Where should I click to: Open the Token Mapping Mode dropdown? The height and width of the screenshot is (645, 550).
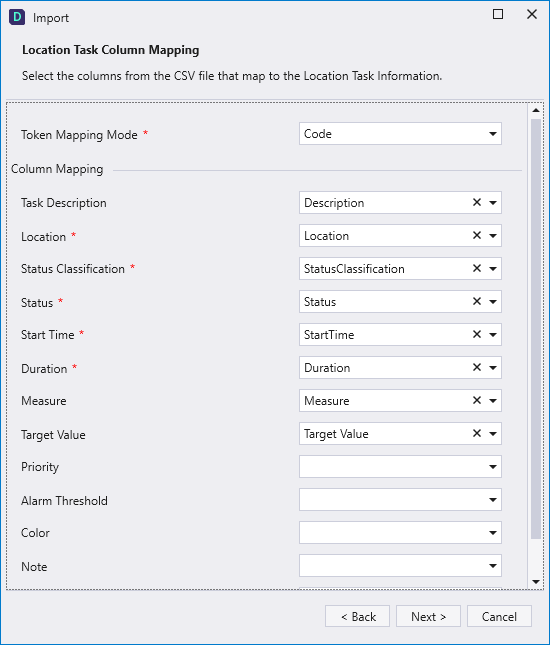400,134
